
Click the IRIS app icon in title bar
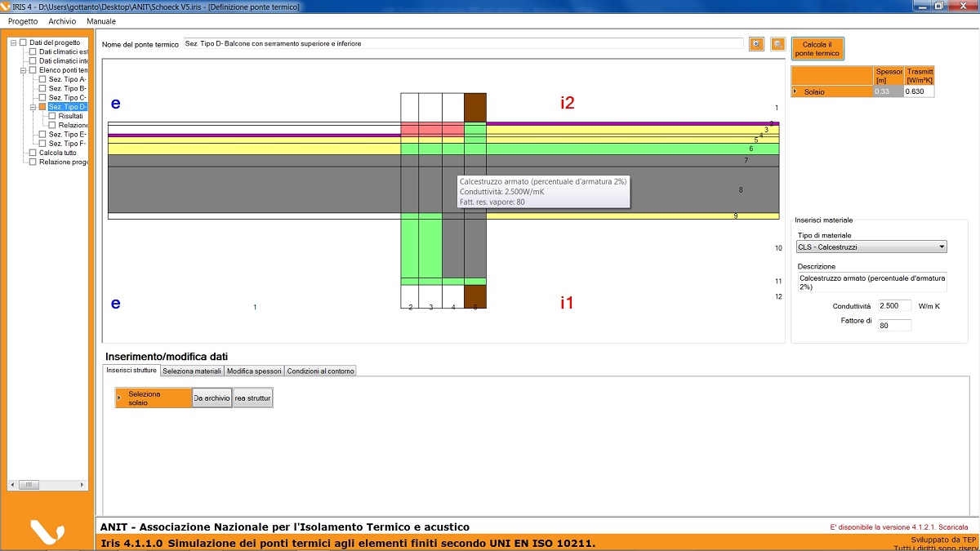[x=7, y=7]
